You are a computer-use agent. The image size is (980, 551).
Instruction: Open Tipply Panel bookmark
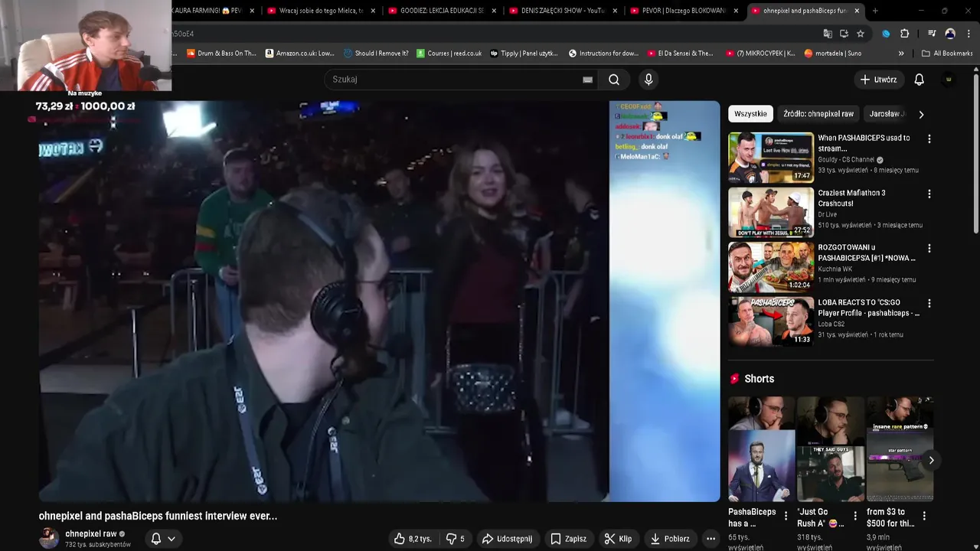524,54
